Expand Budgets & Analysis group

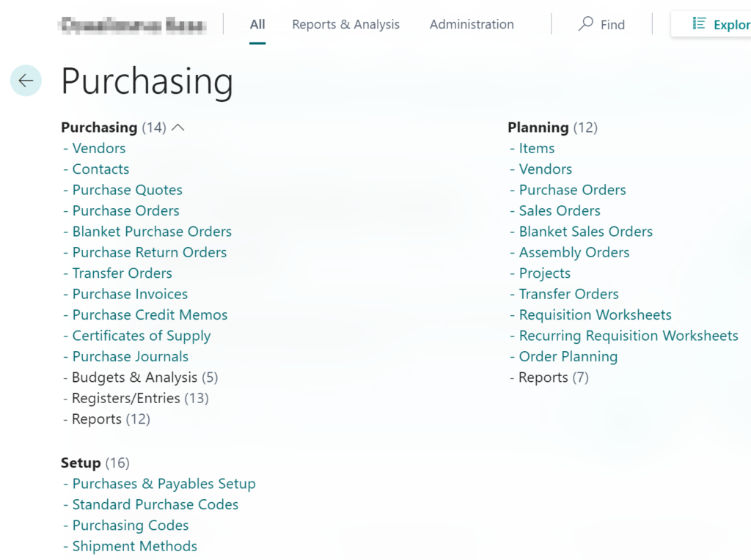144,377
